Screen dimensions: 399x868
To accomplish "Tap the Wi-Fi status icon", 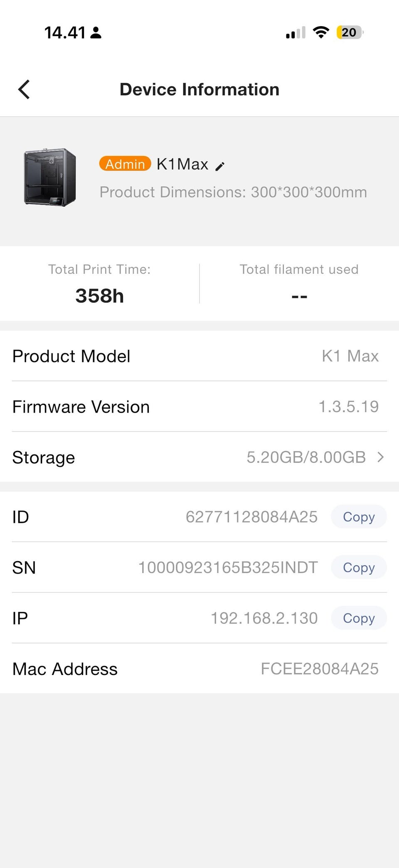I will point(320,32).
